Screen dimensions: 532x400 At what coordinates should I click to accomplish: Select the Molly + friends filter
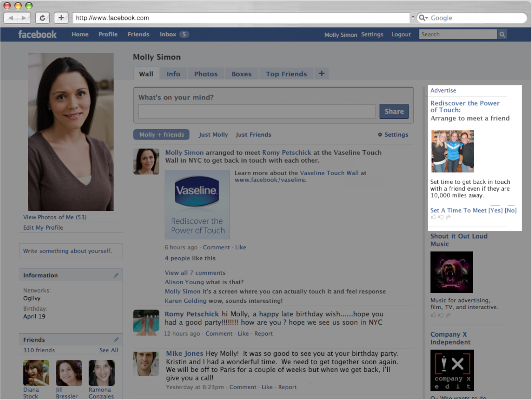click(161, 134)
